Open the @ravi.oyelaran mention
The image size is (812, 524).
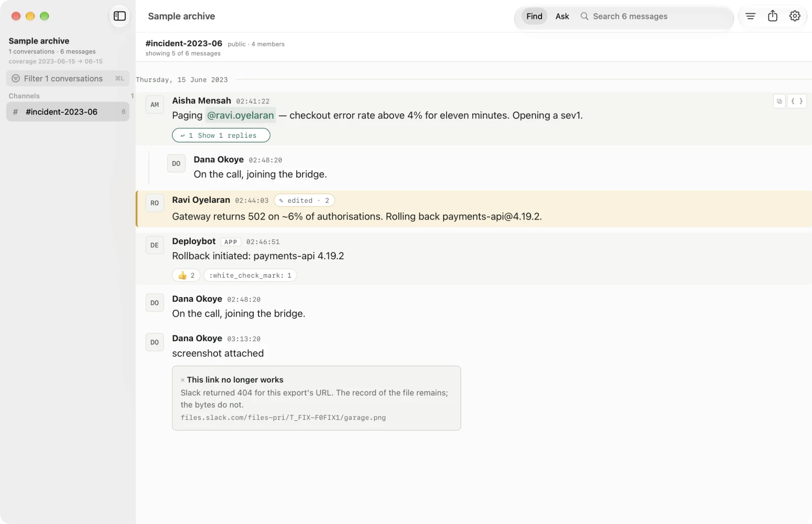241,115
